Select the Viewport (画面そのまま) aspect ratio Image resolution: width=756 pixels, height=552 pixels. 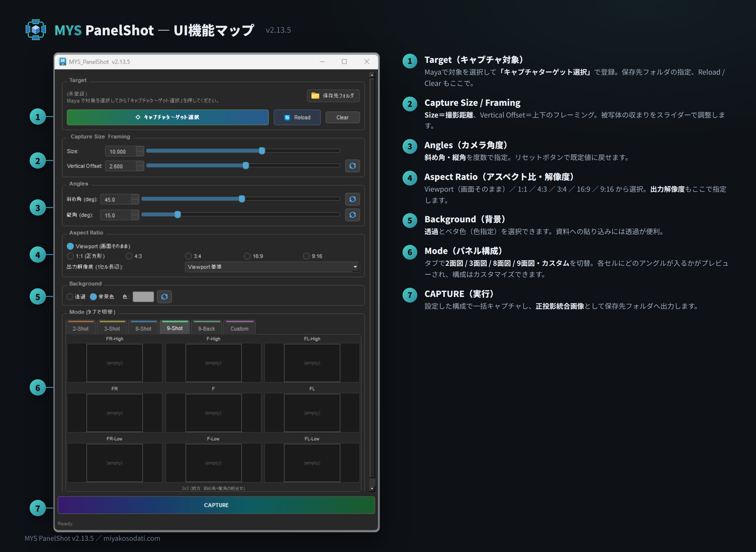point(99,246)
